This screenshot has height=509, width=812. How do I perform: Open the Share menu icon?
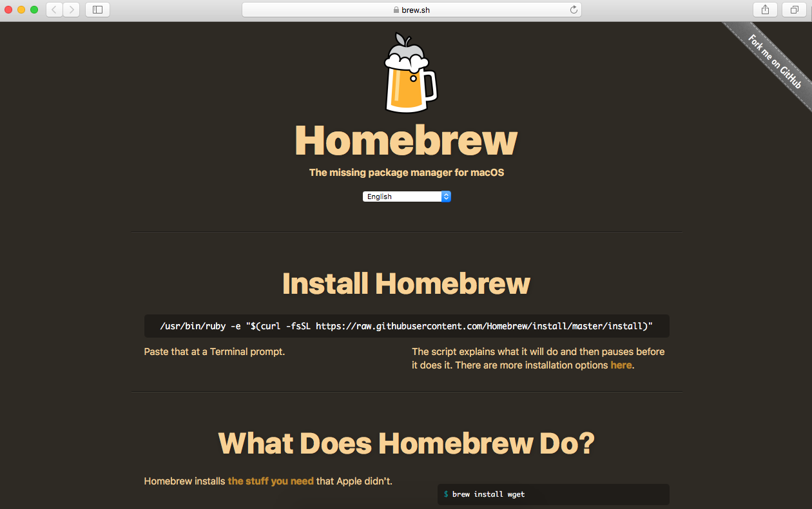click(x=765, y=10)
